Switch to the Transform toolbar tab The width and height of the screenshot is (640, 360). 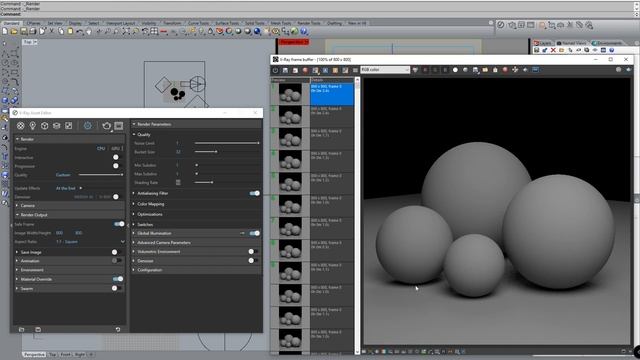pyautogui.click(x=173, y=23)
